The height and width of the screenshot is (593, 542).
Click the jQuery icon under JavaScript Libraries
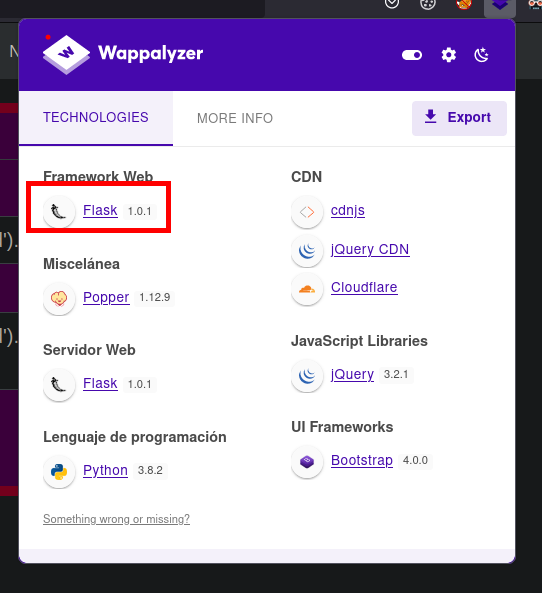pyautogui.click(x=307, y=376)
